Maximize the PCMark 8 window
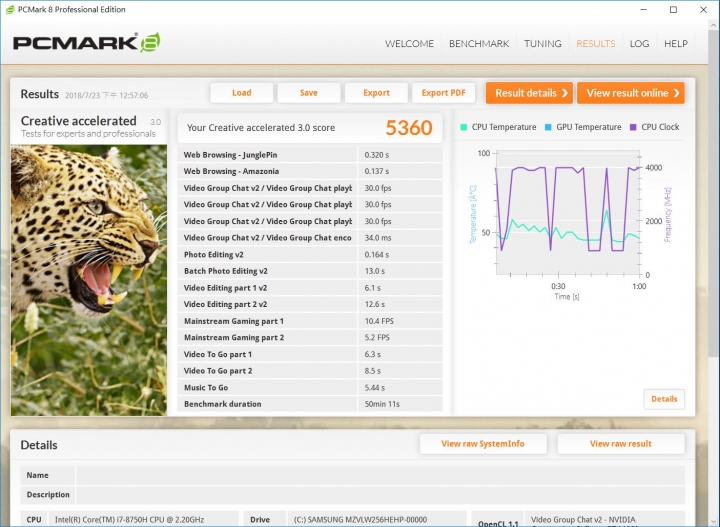 [673, 10]
